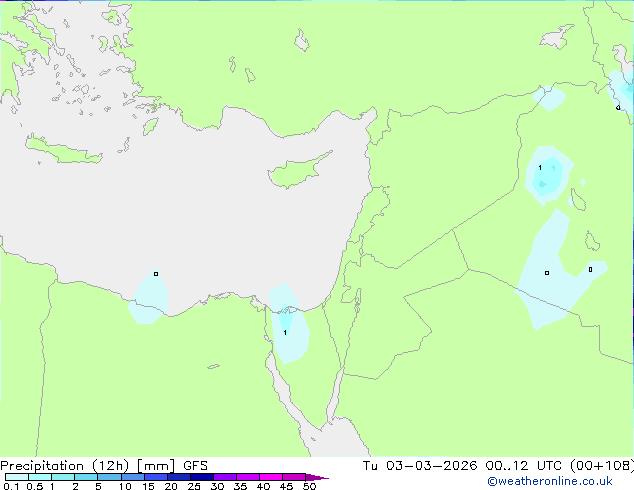Click the 25–30 mm navy legend swatch
Viewport: 634px width, 490px height.
tap(201, 477)
